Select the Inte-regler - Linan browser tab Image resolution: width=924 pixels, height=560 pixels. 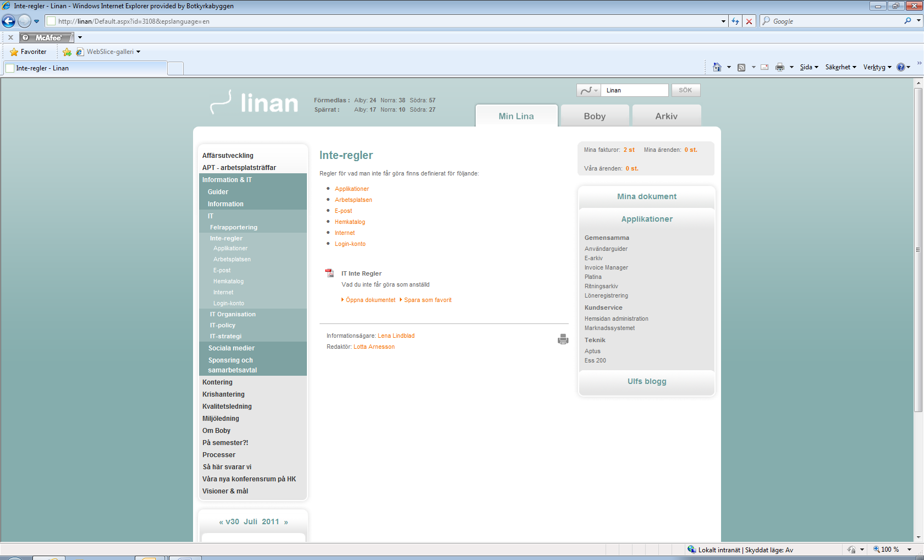coord(85,68)
